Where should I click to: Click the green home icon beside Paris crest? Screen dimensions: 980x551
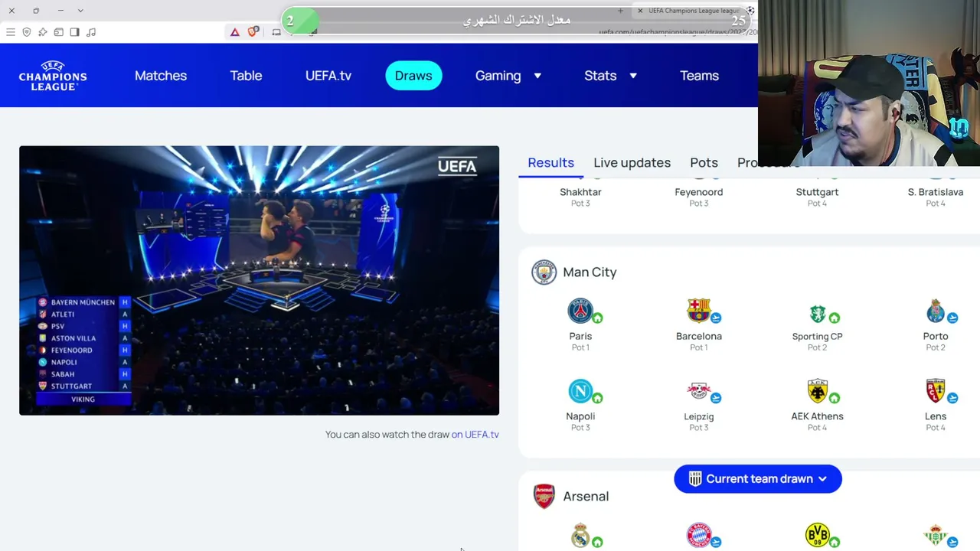click(597, 318)
